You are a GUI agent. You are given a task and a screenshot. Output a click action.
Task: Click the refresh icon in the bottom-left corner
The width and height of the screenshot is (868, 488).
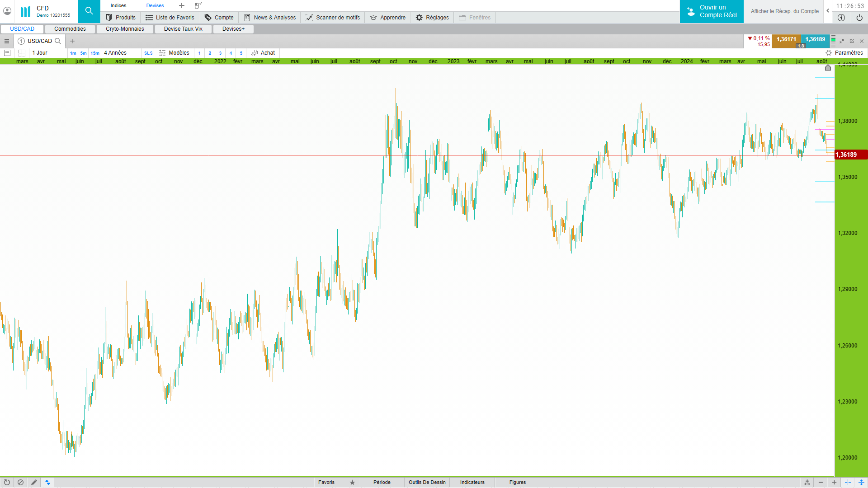(x=7, y=482)
